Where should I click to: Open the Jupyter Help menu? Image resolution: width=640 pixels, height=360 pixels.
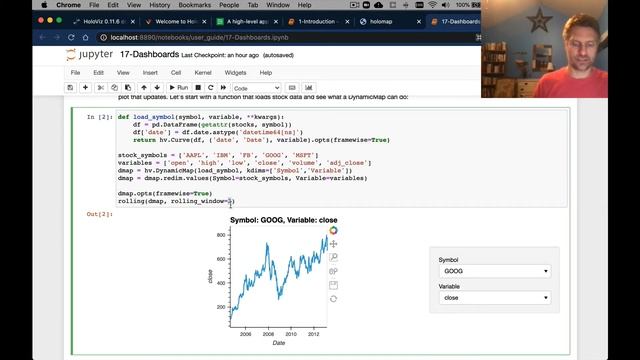pos(266,73)
